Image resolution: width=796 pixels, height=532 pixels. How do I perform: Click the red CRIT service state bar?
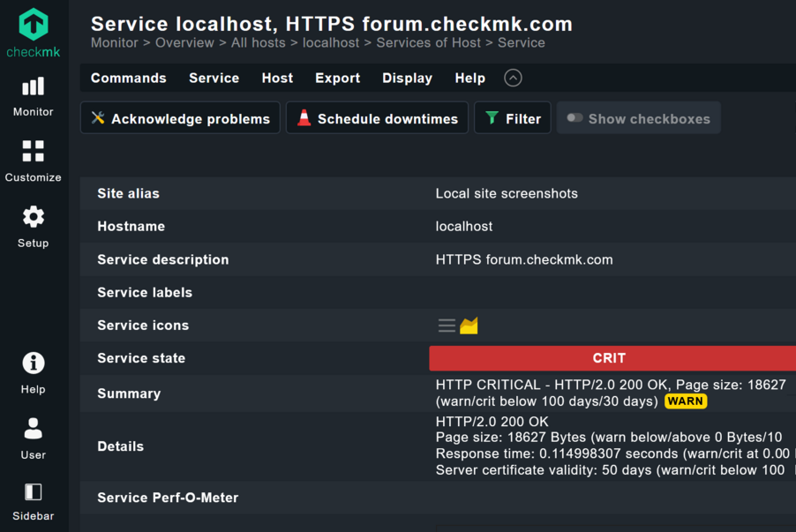609,358
